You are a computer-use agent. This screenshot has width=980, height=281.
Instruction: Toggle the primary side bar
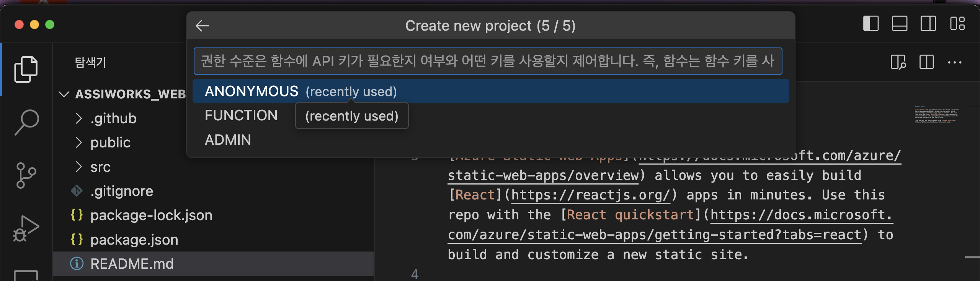click(x=871, y=24)
